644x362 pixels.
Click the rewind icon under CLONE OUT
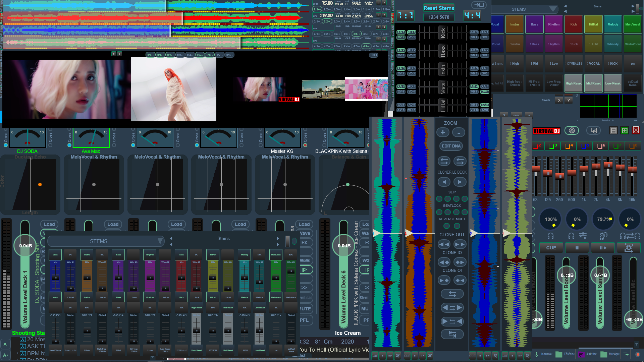pos(444,244)
